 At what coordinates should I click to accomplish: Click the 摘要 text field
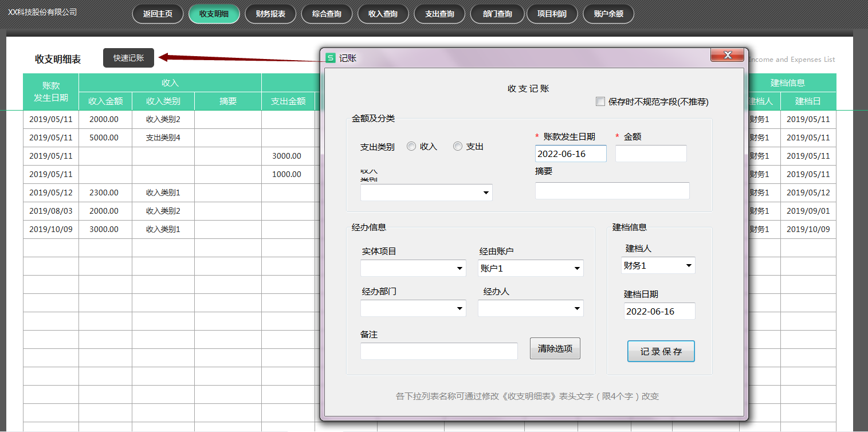pos(612,191)
